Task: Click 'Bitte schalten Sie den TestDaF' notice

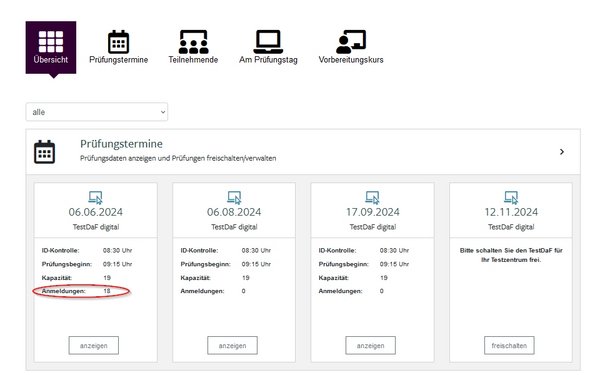Action: pos(511,255)
